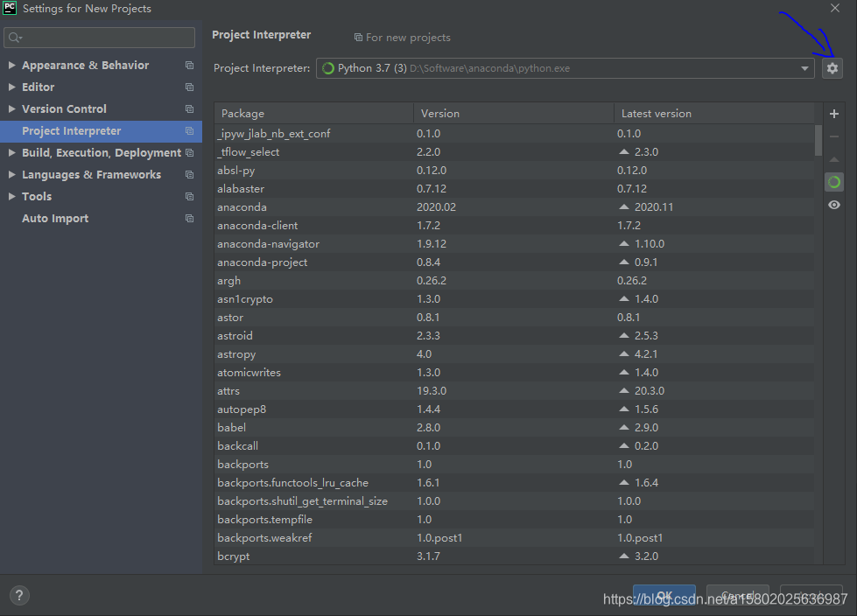Expand the Version Control section

point(11,108)
